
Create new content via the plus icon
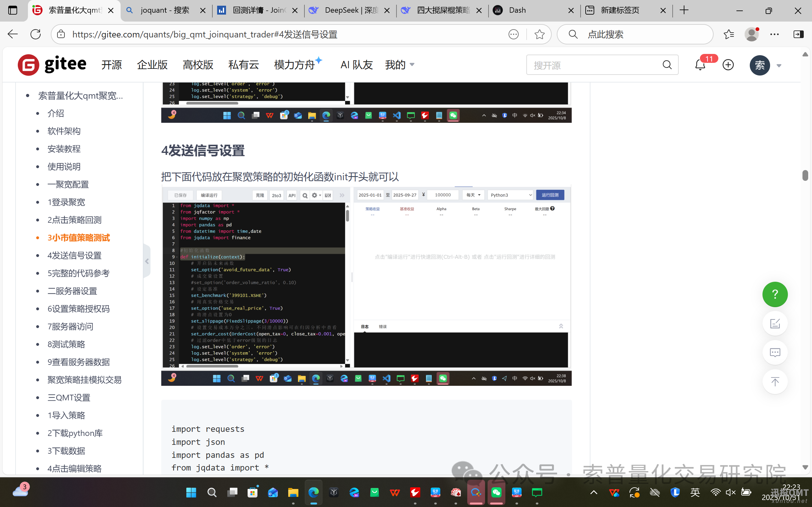[x=728, y=65]
